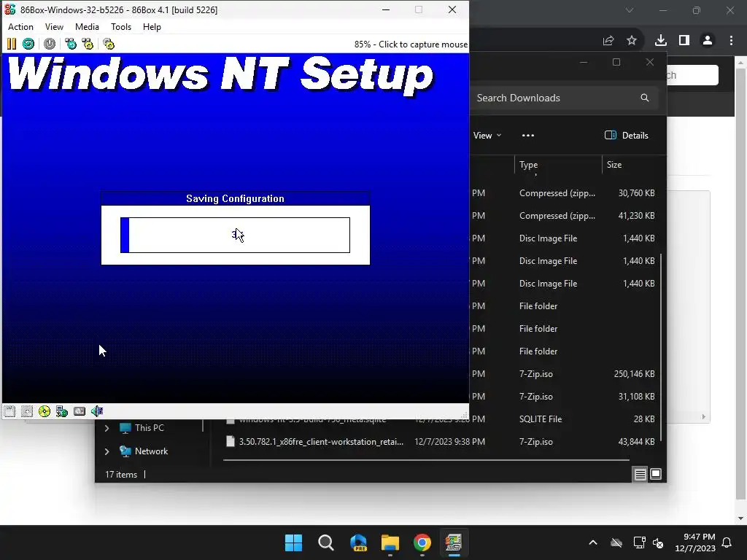Open the notifications bell icon

point(727,542)
